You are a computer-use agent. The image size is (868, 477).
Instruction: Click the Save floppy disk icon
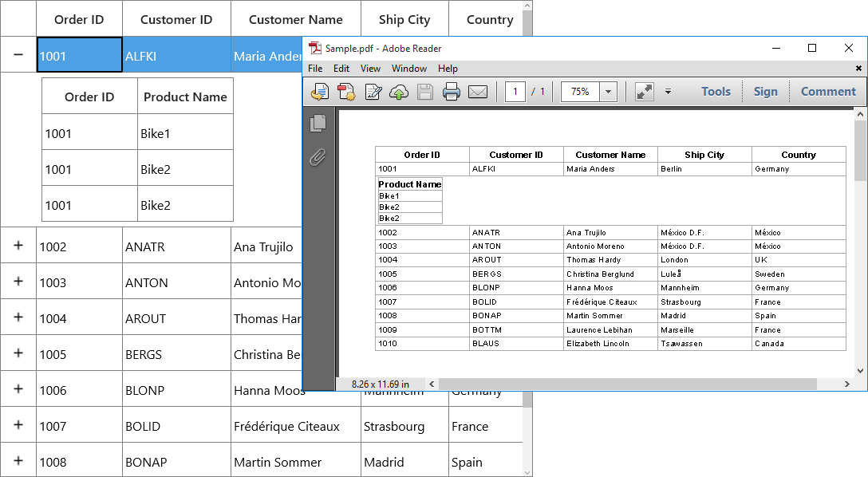(x=425, y=91)
